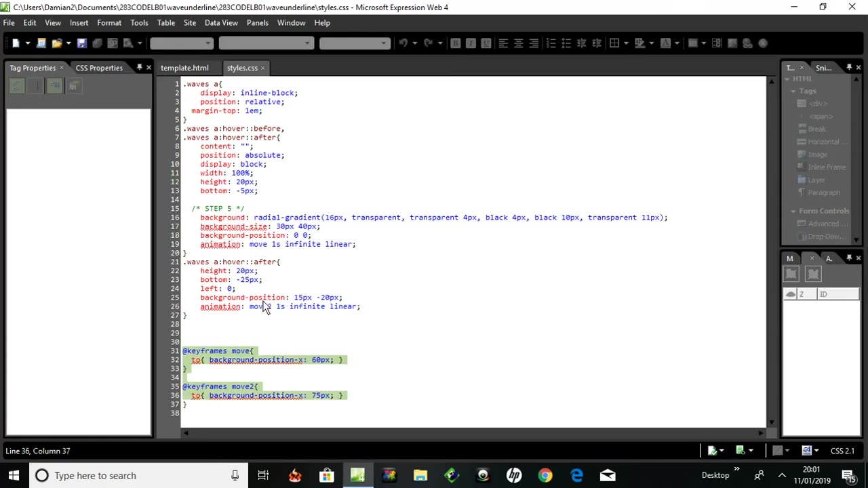Open the Borders dropdown arrow
The width and height of the screenshot is (868, 488).
626,43
